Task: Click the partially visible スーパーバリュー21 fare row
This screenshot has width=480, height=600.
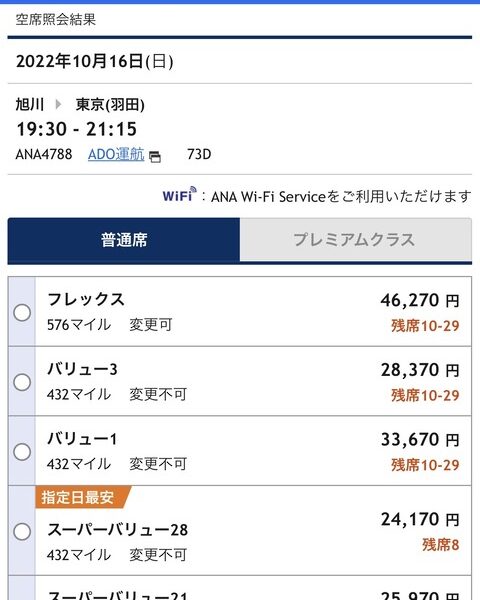Action: point(240,588)
